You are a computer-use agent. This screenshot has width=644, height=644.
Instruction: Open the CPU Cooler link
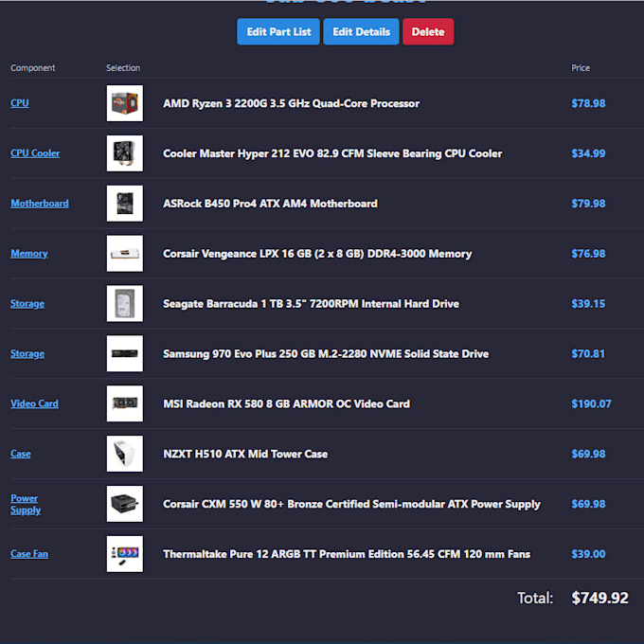[x=35, y=153]
